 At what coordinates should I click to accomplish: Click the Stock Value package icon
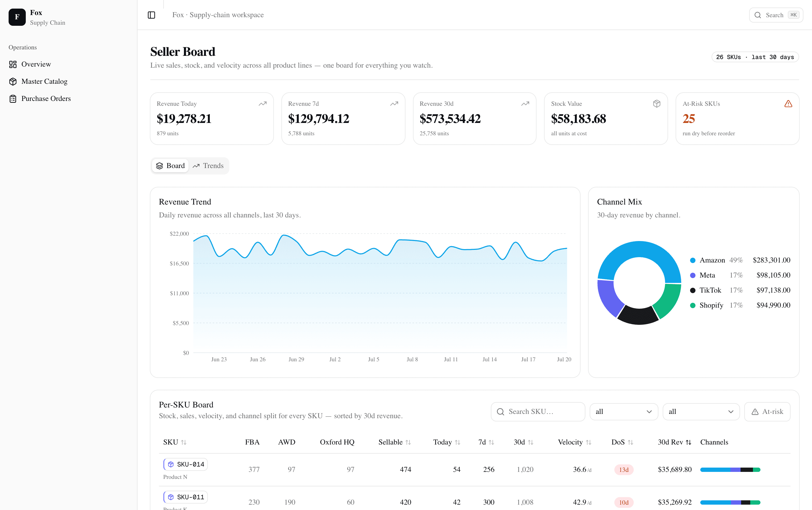click(657, 104)
